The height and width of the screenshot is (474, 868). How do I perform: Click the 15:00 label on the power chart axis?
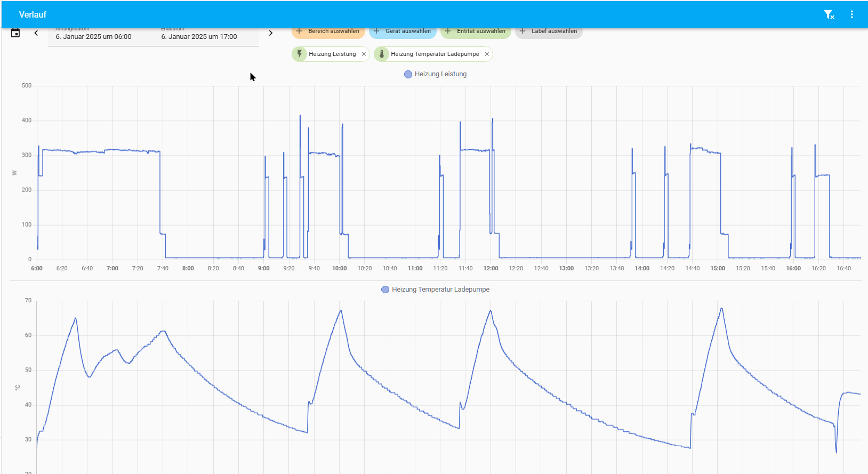tap(718, 268)
